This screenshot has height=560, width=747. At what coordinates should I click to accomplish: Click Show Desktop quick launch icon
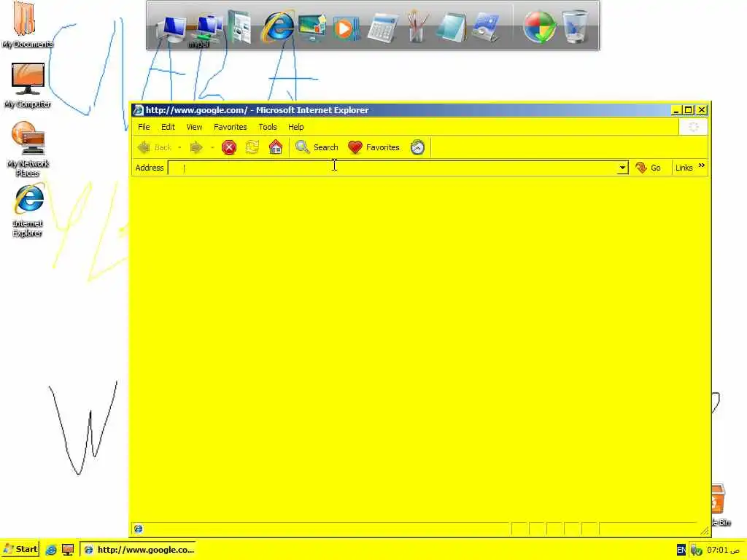[x=68, y=550]
